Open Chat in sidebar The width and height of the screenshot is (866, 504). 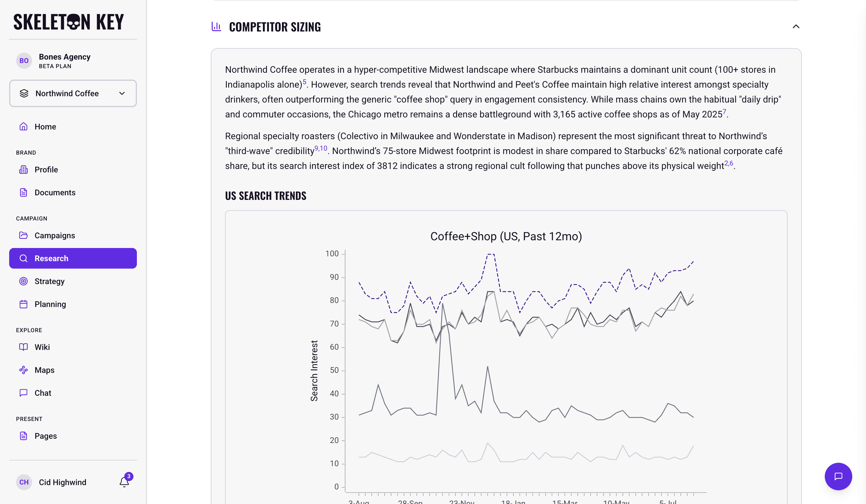click(73, 393)
